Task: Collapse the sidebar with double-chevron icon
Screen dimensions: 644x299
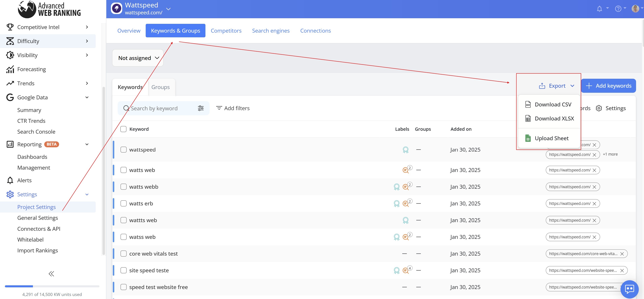Action: (51, 274)
